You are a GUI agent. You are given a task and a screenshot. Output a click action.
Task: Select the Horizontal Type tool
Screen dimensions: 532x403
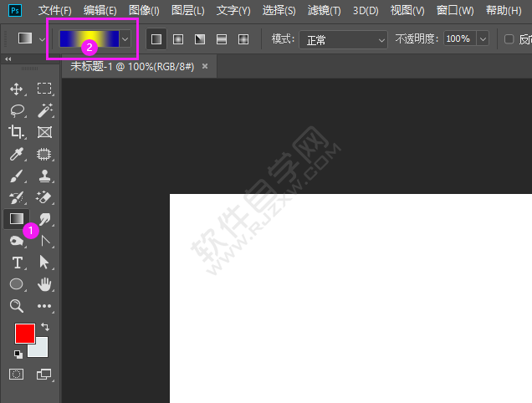pos(16,263)
